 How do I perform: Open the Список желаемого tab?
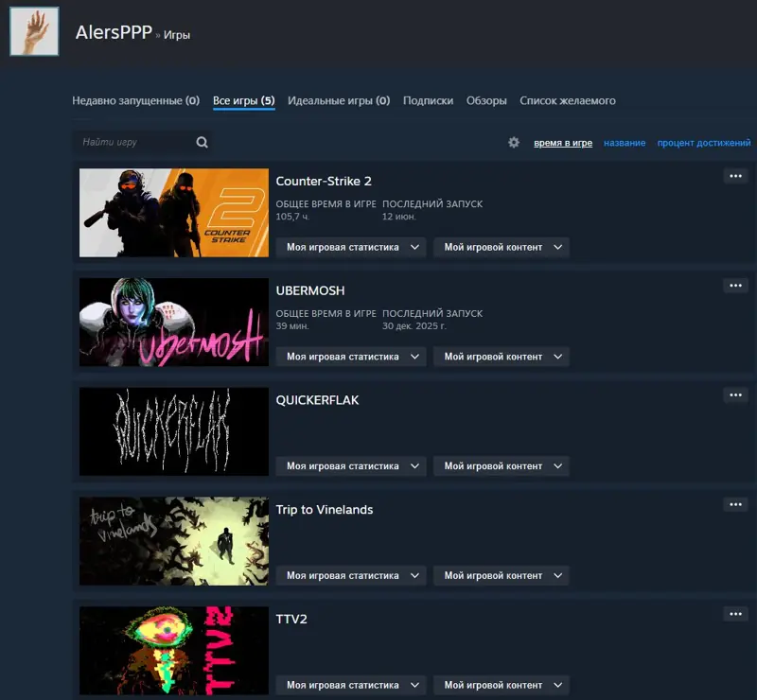(568, 101)
